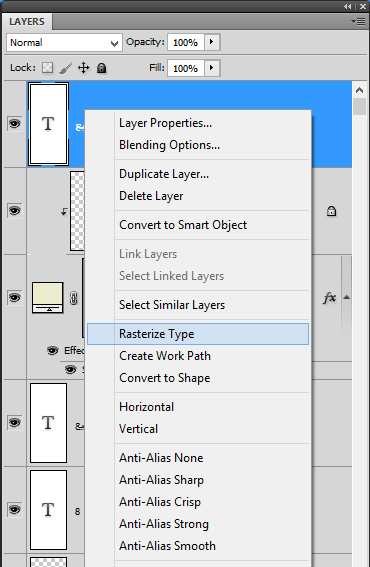Hide the text layer named 8
This screenshot has height=567, width=370.
[14, 510]
